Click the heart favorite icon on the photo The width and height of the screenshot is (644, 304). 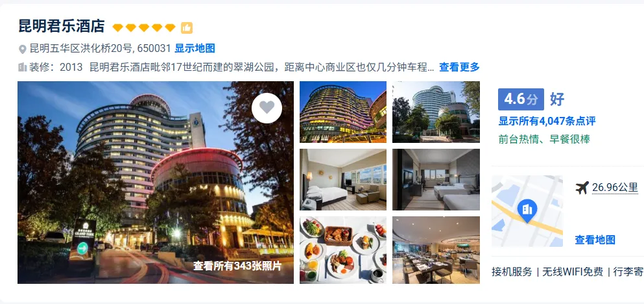pos(267,108)
